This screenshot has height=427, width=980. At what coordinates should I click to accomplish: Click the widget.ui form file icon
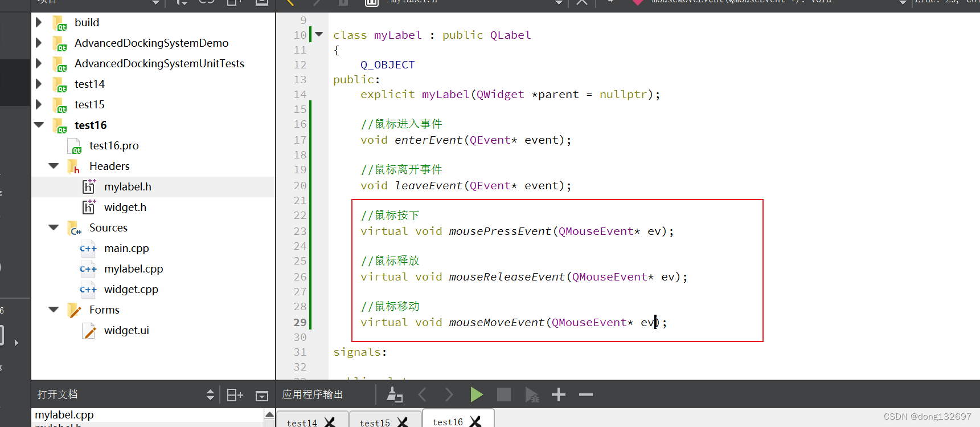(x=89, y=331)
